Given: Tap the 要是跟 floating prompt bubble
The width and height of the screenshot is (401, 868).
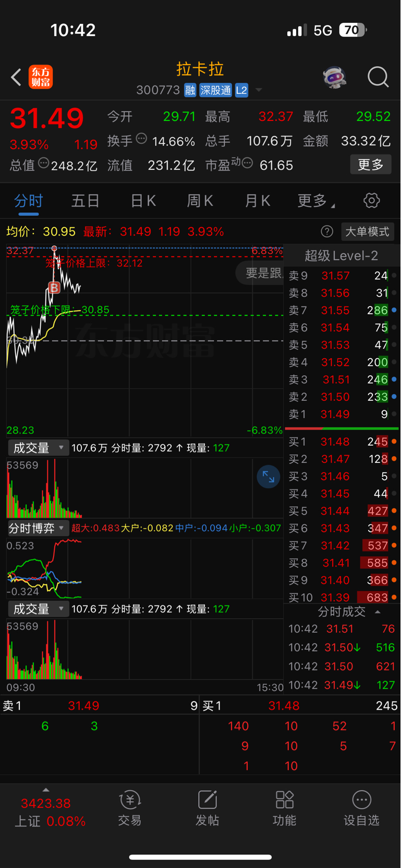Looking at the screenshot, I should pos(260,273).
